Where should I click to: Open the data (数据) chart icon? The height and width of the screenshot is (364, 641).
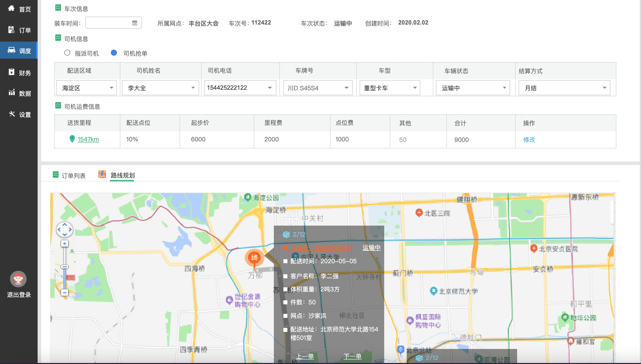pyautogui.click(x=11, y=93)
